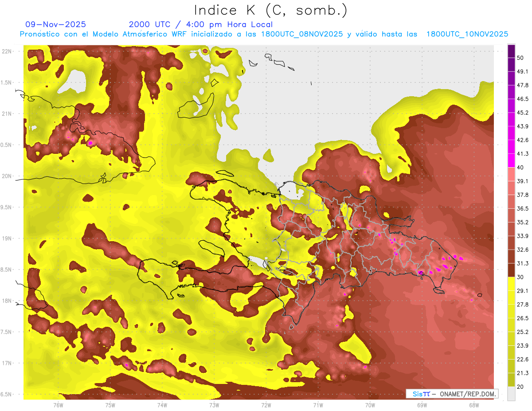The height and width of the screenshot is (411, 532).
Task: Click the colorbar value "31.3"
Action: tap(523, 263)
